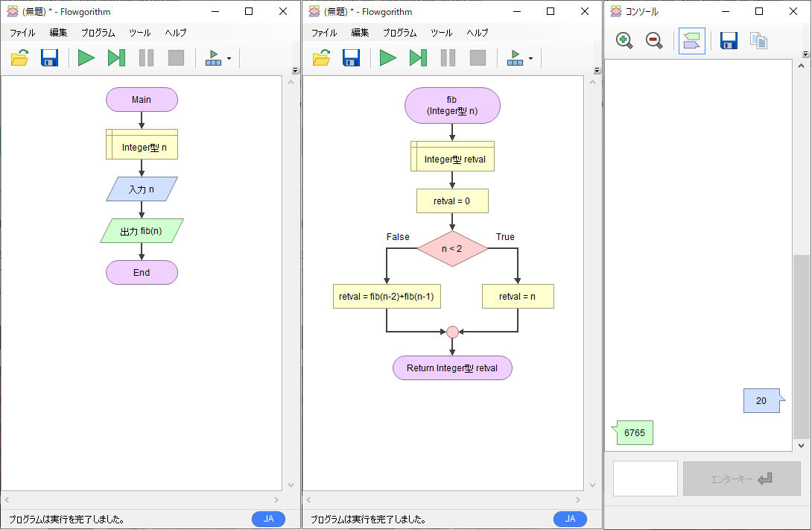Screen dimensions: 812x530
Task: Step program in fib window toolbar
Action: coord(418,58)
